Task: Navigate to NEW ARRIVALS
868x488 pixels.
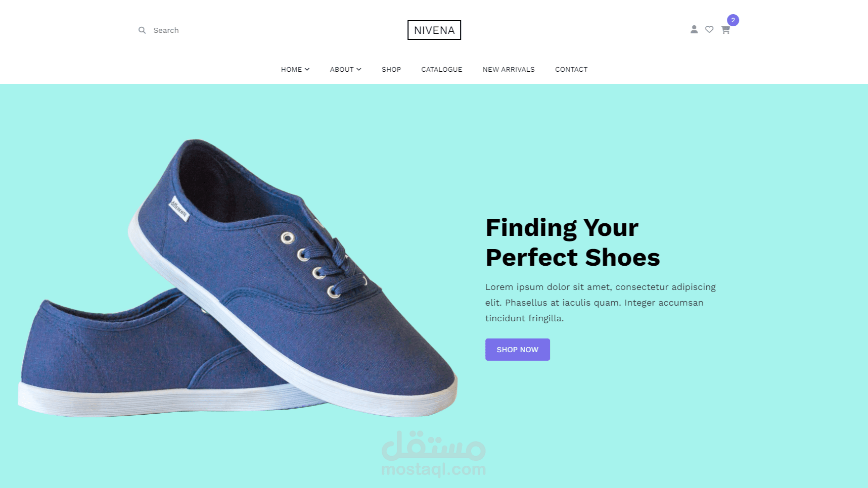Action: click(x=509, y=69)
